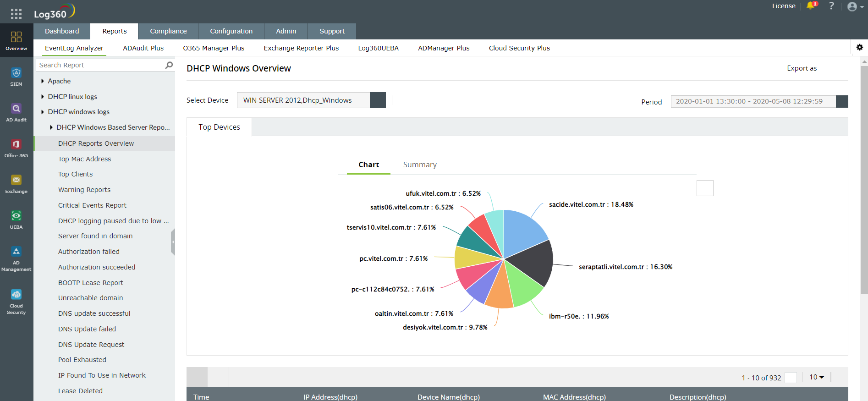Select the Log360UEBA sub-tab
The image size is (868, 401).
pos(379,48)
